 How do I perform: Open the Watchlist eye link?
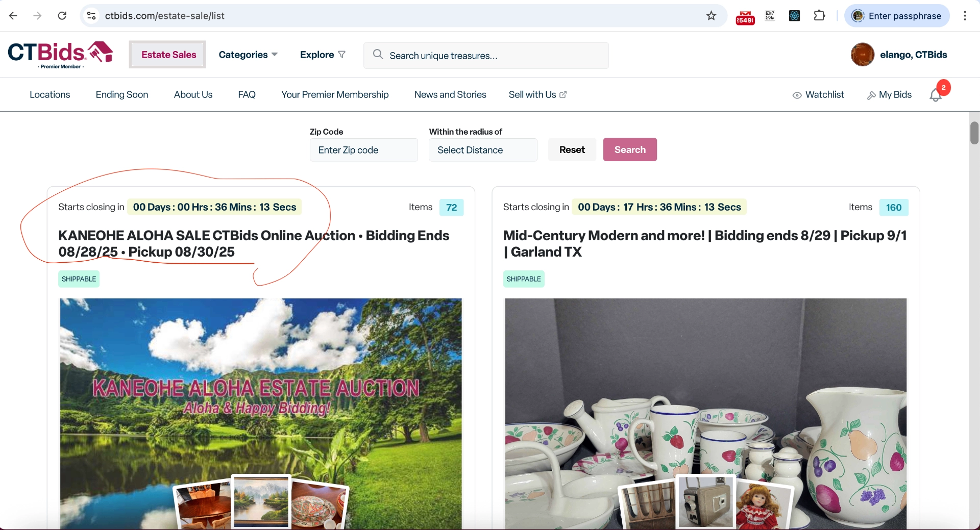(818, 95)
